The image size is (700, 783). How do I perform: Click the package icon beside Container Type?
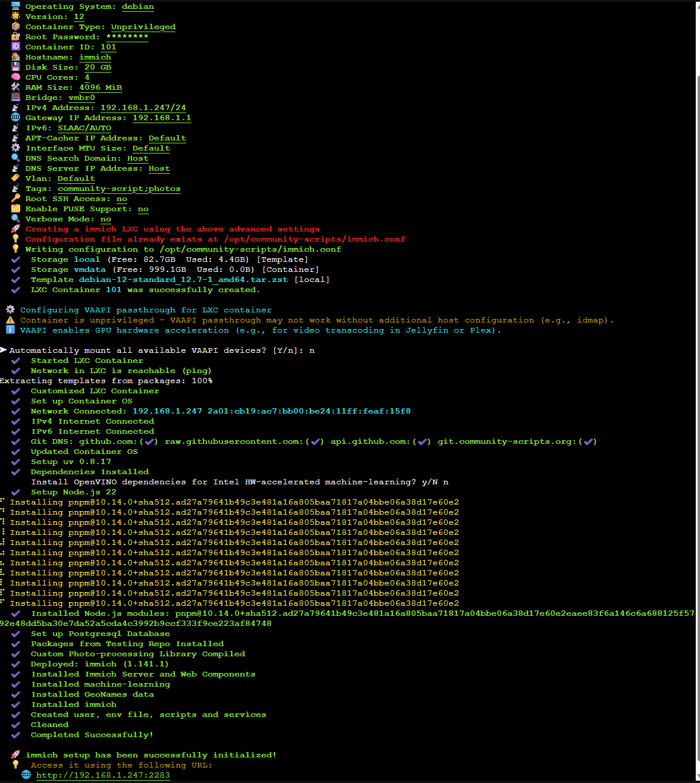tap(15, 26)
